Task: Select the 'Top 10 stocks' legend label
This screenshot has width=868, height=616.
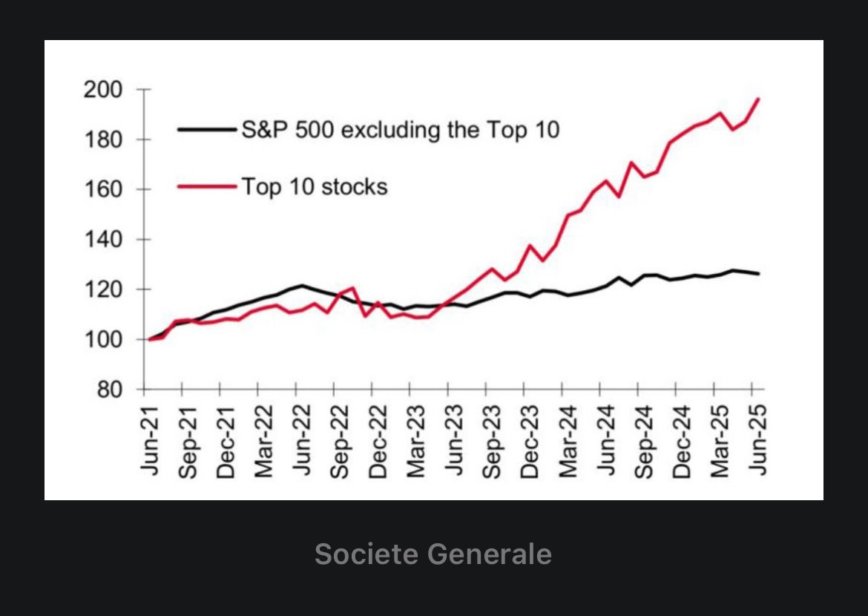Action: coord(315,187)
